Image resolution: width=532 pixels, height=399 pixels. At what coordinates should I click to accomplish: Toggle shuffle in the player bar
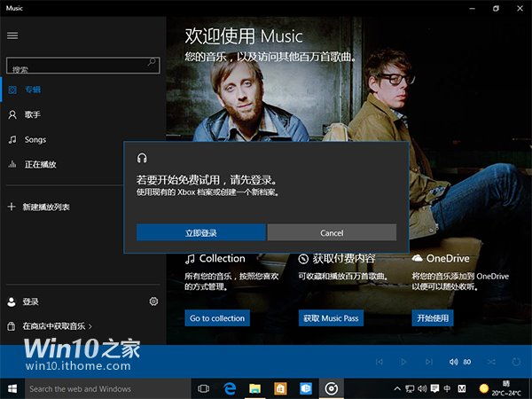pos(491,362)
